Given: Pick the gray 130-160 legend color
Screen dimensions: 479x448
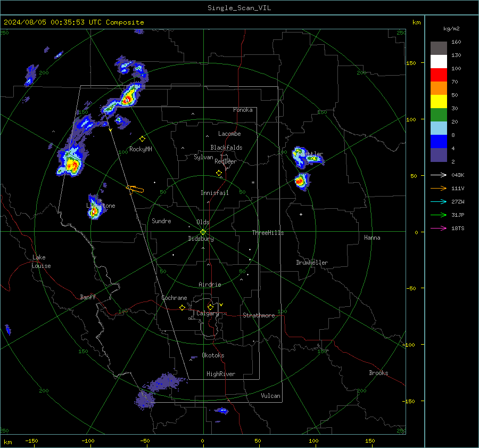Looking at the screenshot, I should (x=439, y=48).
